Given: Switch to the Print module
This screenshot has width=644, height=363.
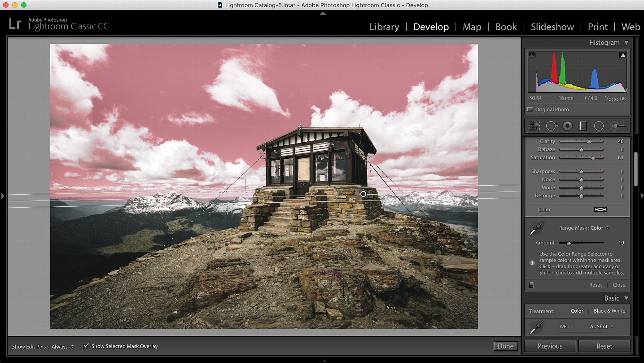Looking at the screenshot, I should (x=598, y=27).
